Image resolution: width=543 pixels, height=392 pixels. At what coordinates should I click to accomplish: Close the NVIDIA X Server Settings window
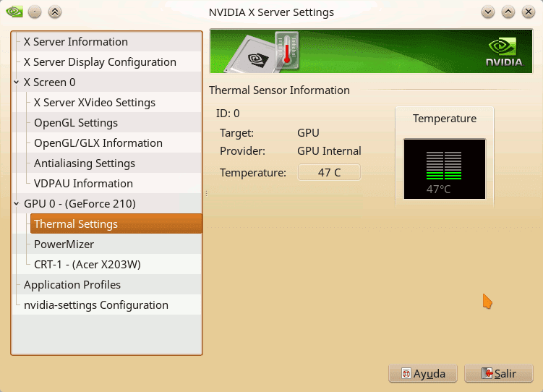[x=529, y=12]
